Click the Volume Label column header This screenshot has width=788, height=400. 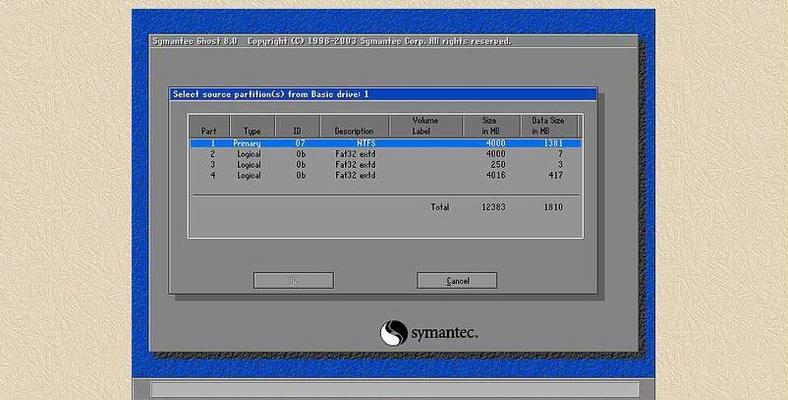pyautogui.click(x=426, y=126)
